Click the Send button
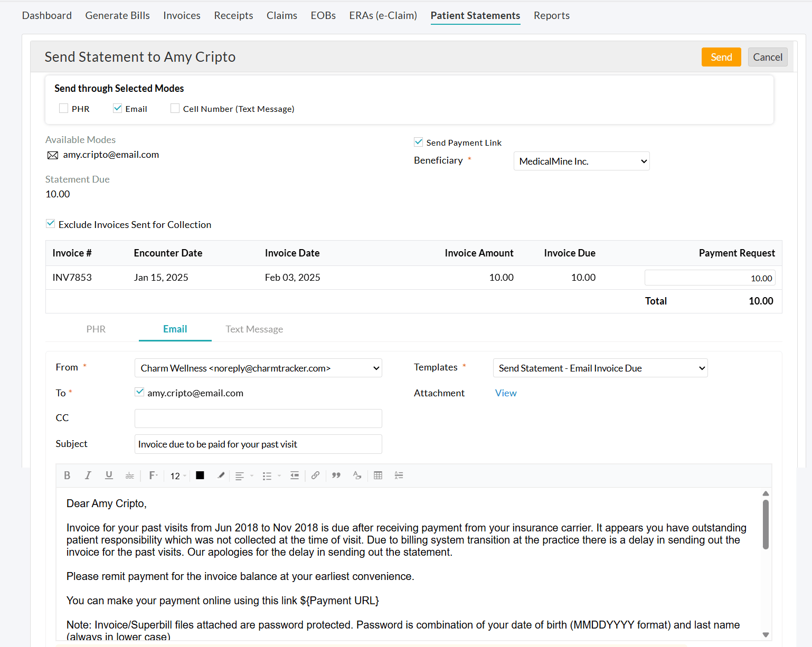Image resolution: width=812 pixels, height=647 pixels. [x=721, y=56]
